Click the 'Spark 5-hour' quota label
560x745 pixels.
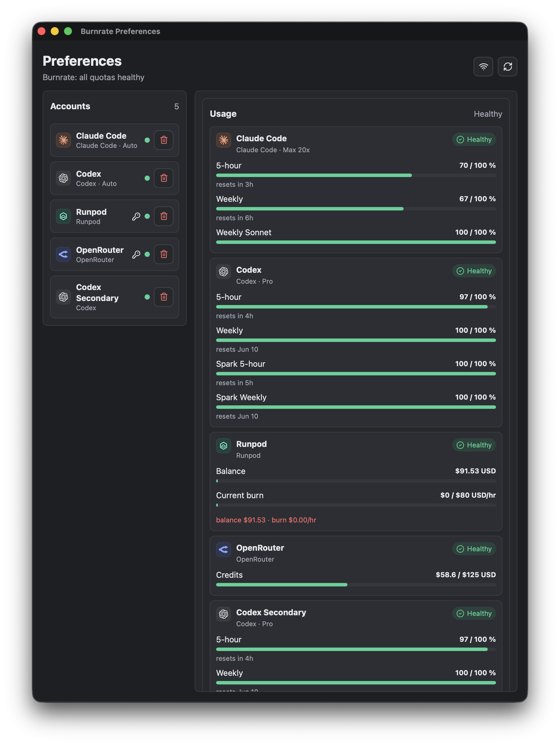point(241,364)
